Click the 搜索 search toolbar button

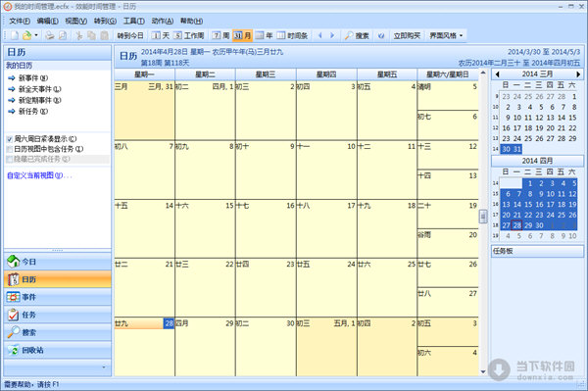coord(357,35)
